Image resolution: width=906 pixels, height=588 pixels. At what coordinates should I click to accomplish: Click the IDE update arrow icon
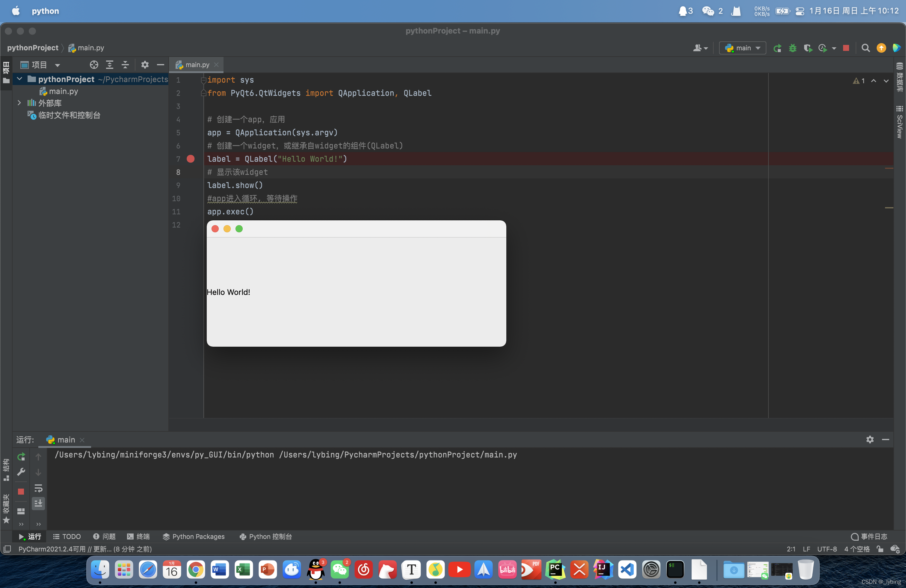tap(881, 48)
